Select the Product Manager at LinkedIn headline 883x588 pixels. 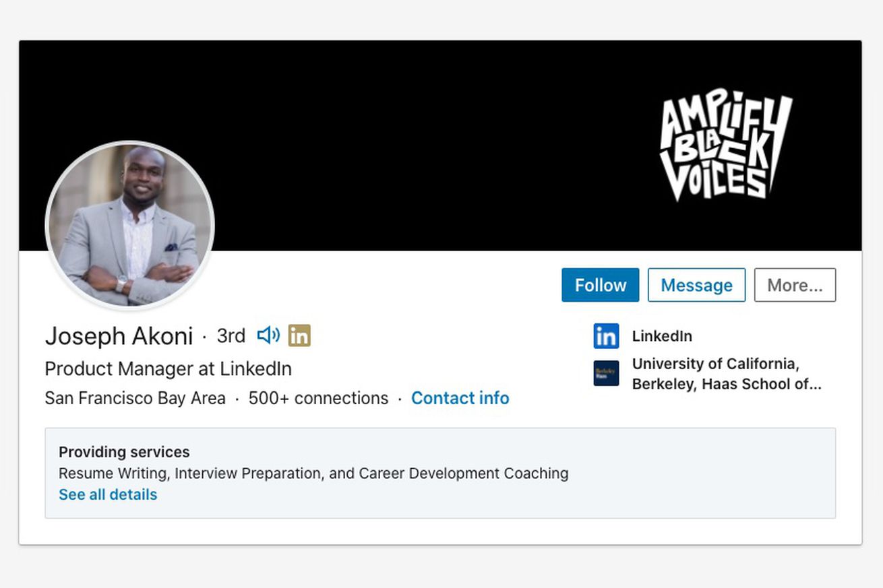(x=168, y=369)
